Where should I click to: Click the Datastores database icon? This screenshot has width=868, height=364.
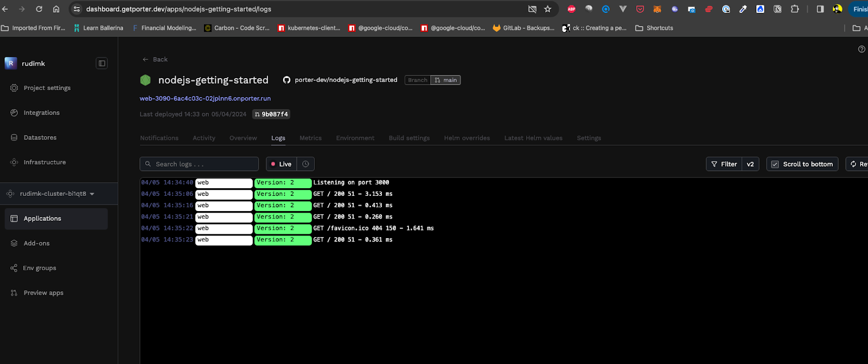point(14,138)
